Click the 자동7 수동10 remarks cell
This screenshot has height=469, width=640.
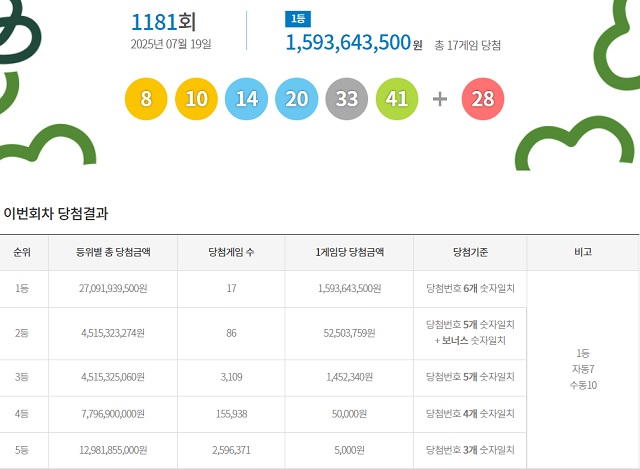pyautogui.click(x=585, y=369)
